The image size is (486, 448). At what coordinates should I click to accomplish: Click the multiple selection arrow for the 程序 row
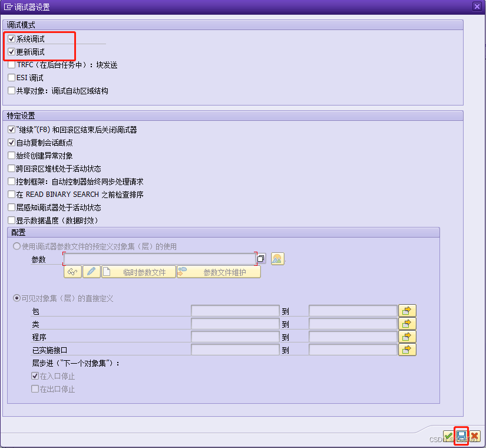click(407, 336)
